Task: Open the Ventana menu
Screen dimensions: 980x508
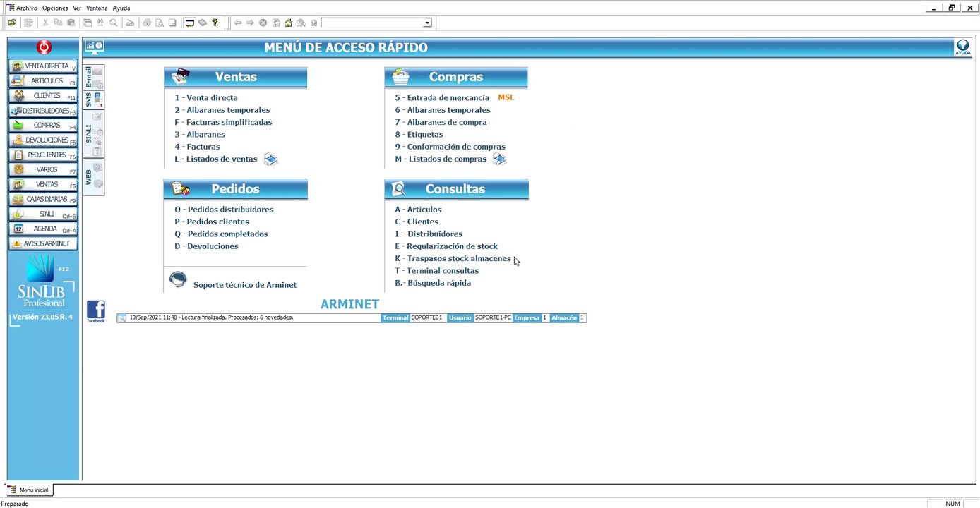Action: pyautogui.click(x=97, y=8)
